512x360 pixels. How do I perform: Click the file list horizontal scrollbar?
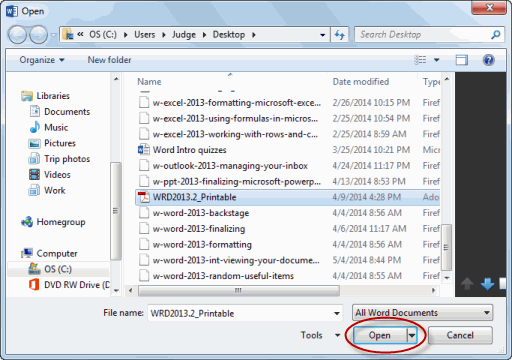tap(239, 291)
